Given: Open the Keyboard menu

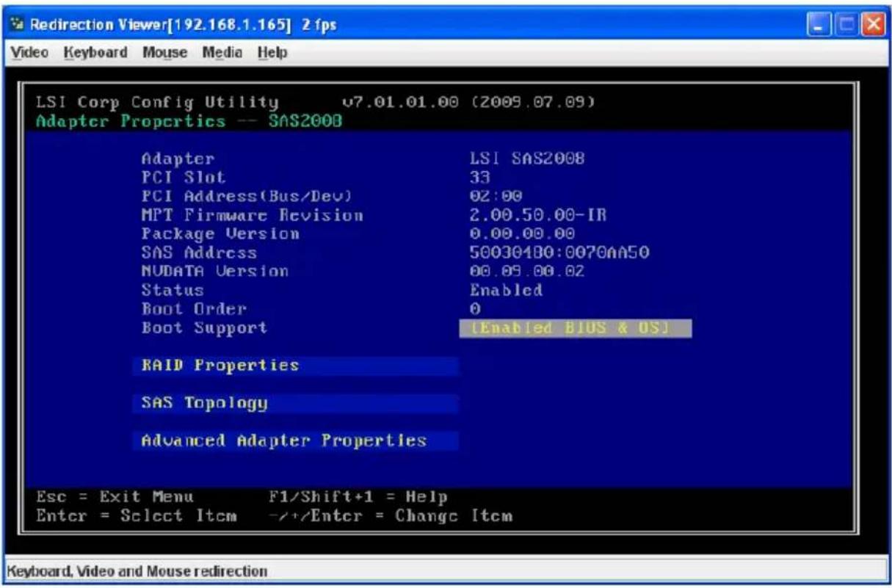Looking at the screenshot, I should [95, 53].
